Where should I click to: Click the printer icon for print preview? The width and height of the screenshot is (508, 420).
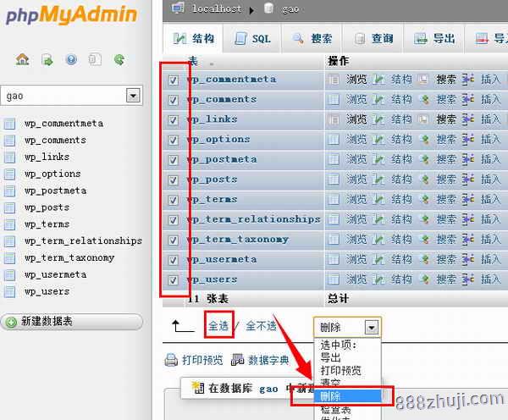point(171,360)
